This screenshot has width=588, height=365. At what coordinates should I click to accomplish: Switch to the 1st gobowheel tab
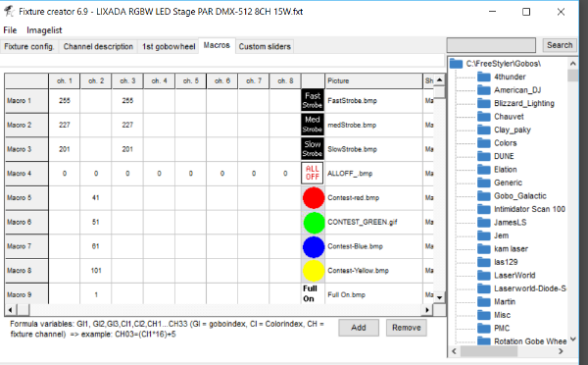[169, 46]
